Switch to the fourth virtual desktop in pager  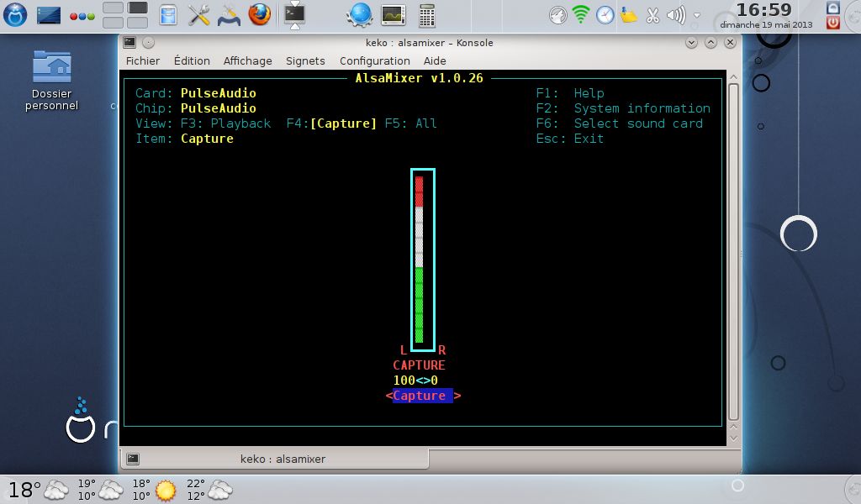pyautogui.click(x=137, y=23)
